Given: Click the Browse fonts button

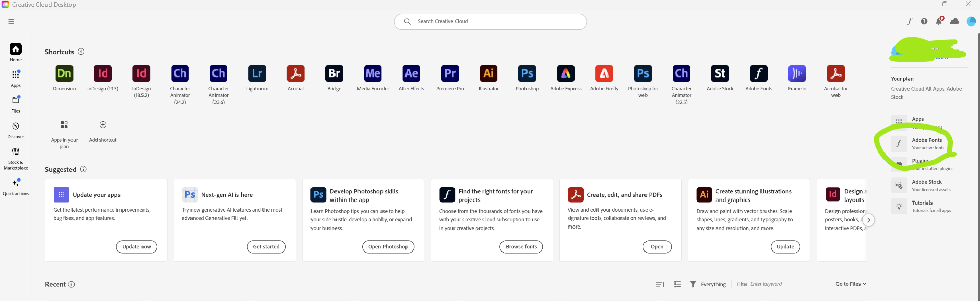Looking at the screenshot, I should pyautogui.click(x=521, y=247).
